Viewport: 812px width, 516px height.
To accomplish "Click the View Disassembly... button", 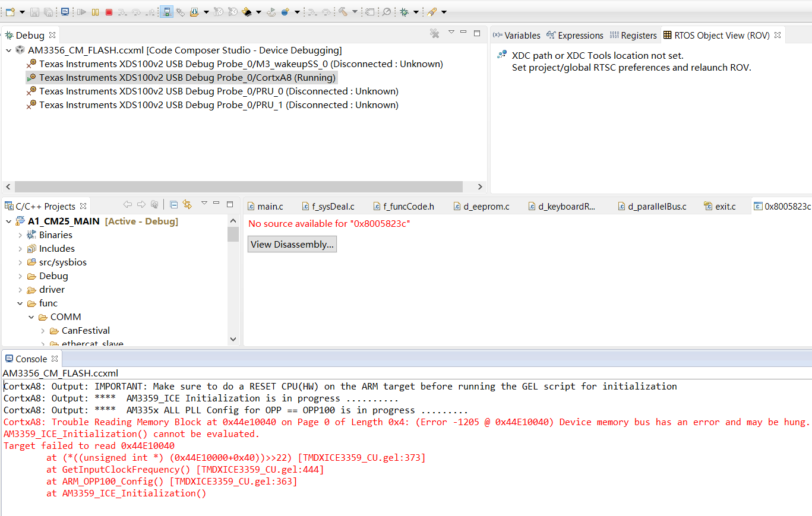I will 292,245.
